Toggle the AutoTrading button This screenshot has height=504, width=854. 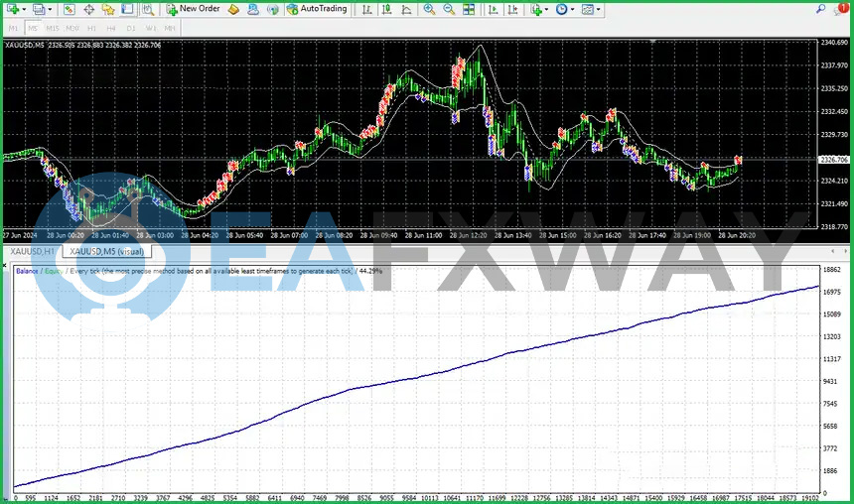click(x=317, y=9)
